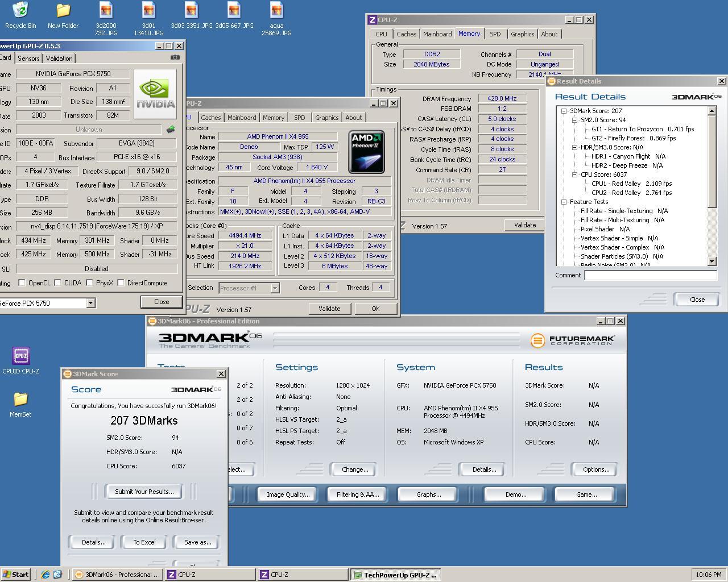The width and height of the screenshot is (728, 582).
Task: Click the Result Details scrollbar down arrow
Action: (x=712, y=261)
